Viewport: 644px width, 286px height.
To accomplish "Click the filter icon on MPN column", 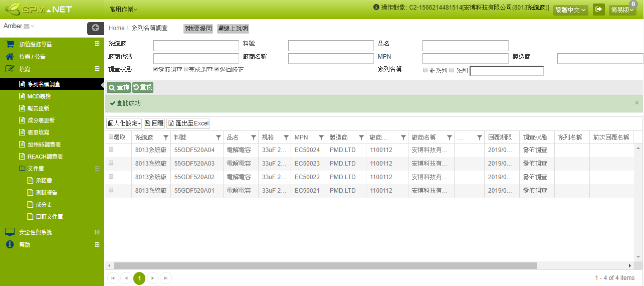I will click(x=321, y=137).
